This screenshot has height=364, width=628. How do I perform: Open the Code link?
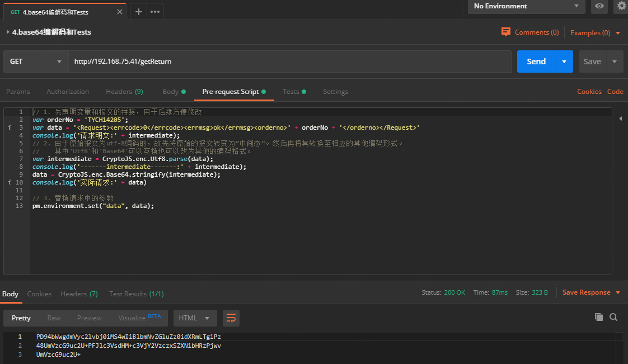615,91
